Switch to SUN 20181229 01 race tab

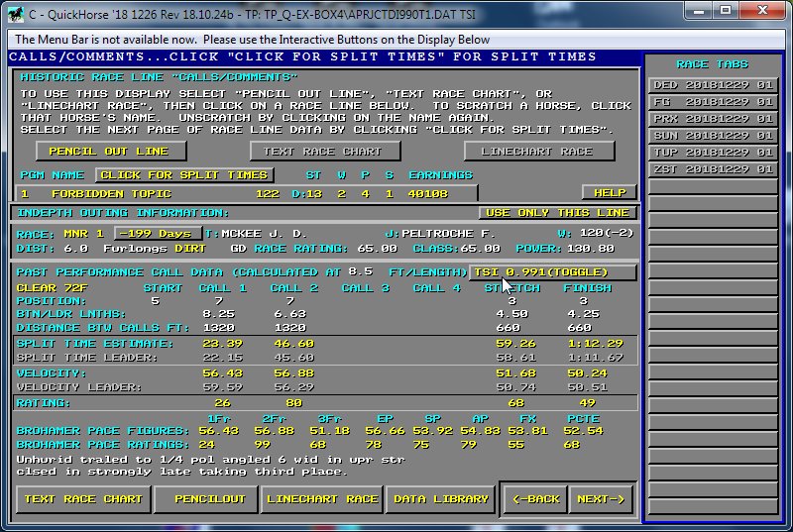(713, 136)
